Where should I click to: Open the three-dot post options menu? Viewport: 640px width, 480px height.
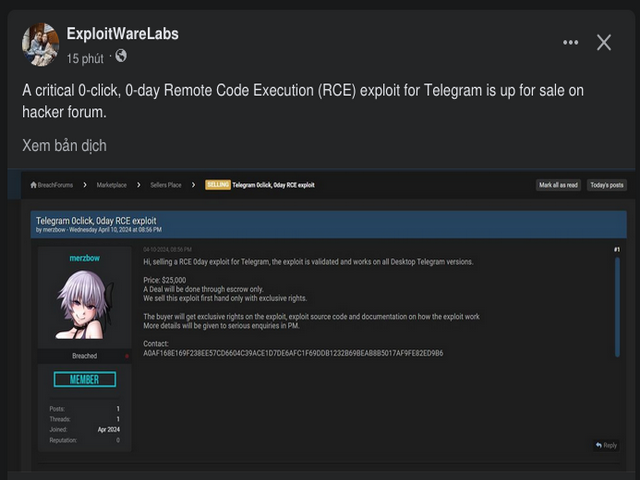(570, 42)
